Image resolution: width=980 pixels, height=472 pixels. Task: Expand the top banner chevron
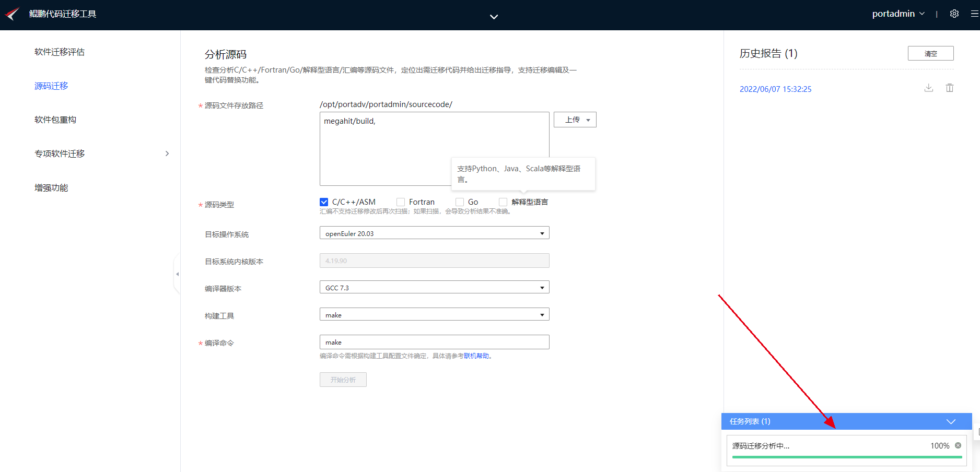[494, 17]
